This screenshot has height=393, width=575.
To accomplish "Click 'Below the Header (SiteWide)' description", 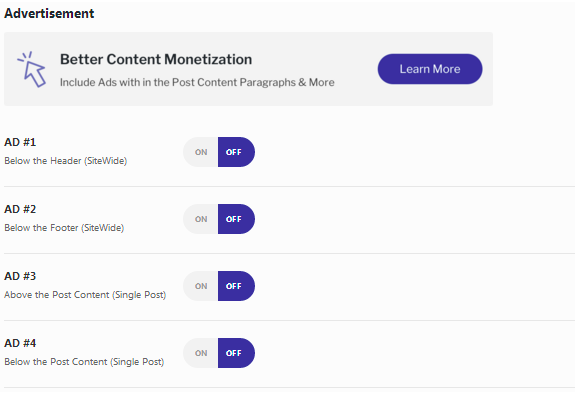I will coord(66,161).
